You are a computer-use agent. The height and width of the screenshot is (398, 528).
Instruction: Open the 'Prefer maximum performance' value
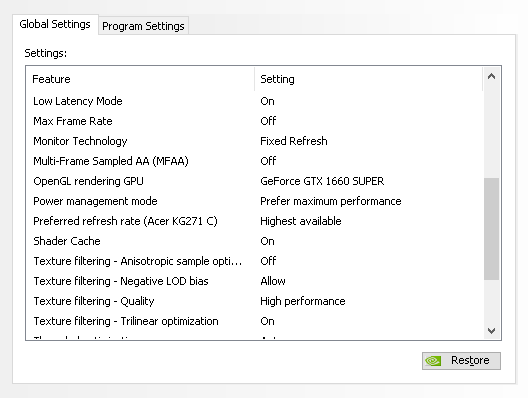[x=331, y=201]
